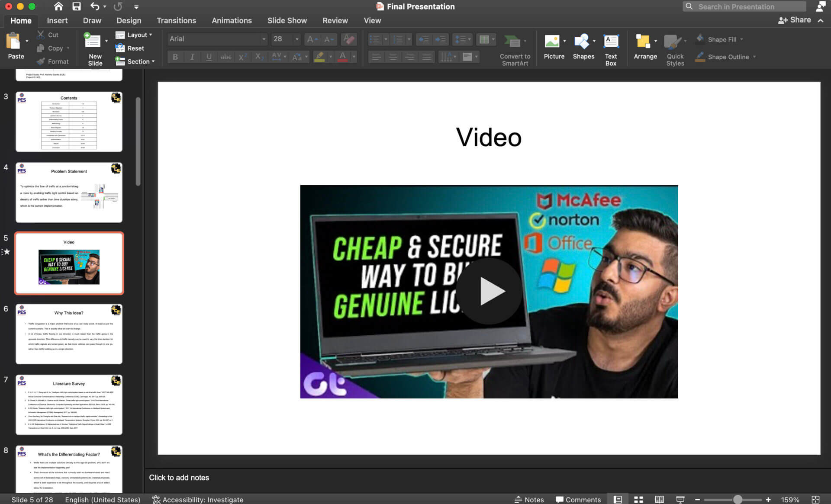Switch to the Insert tab

[57, 20]
